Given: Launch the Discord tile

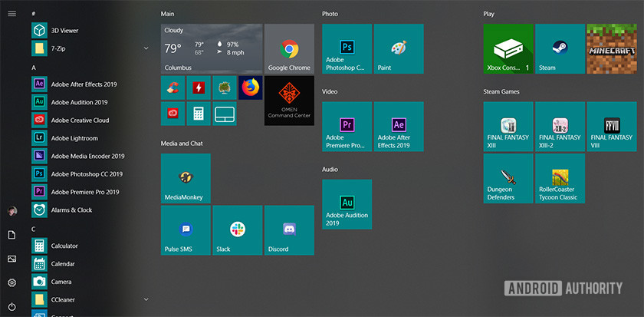Looking at the screenshot, I should (x=289, y=229).
